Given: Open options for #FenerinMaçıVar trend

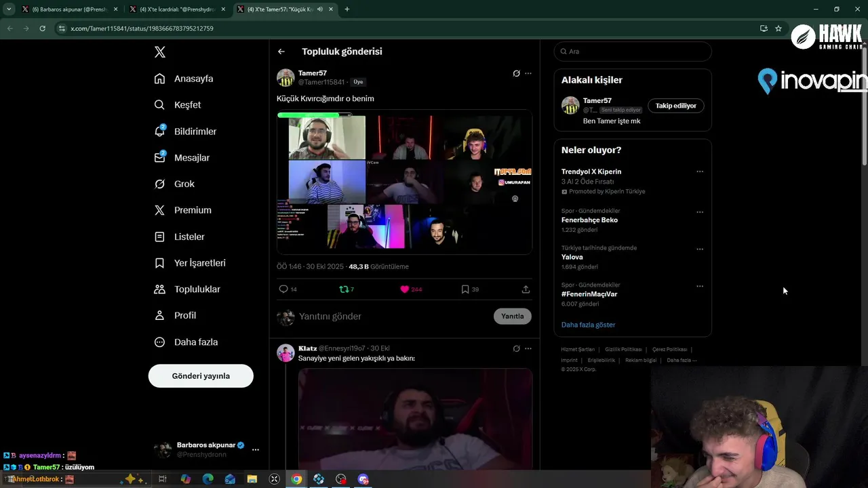Looking at the screenshot, I should pos(700,286).
